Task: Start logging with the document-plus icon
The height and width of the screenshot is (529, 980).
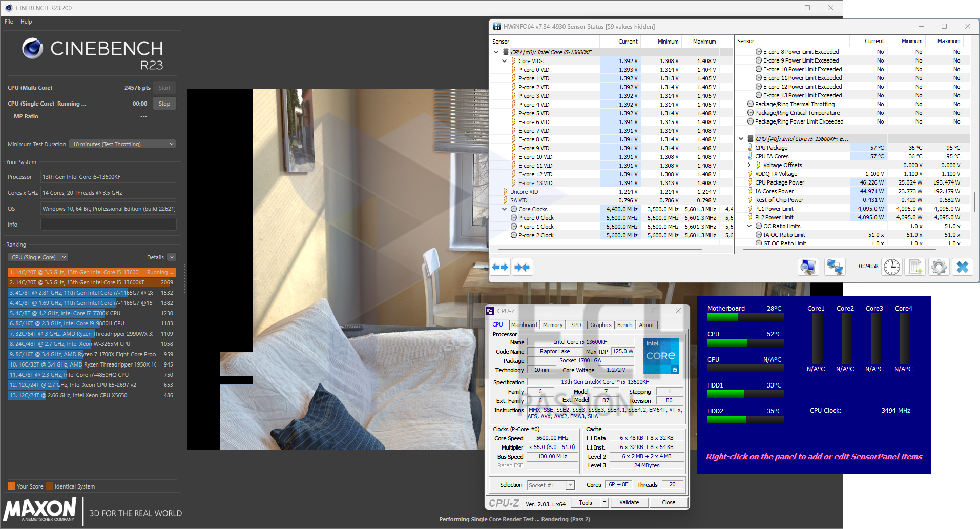Action: [915, 267]
